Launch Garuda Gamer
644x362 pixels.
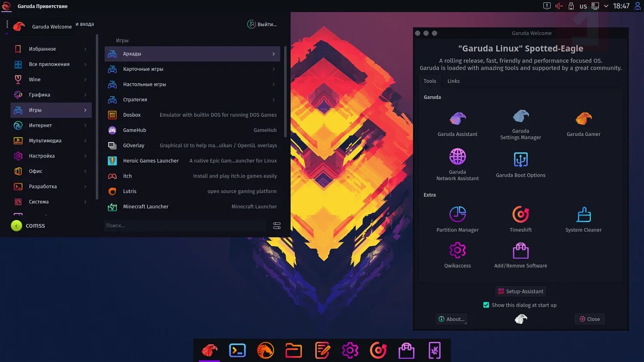583,124
